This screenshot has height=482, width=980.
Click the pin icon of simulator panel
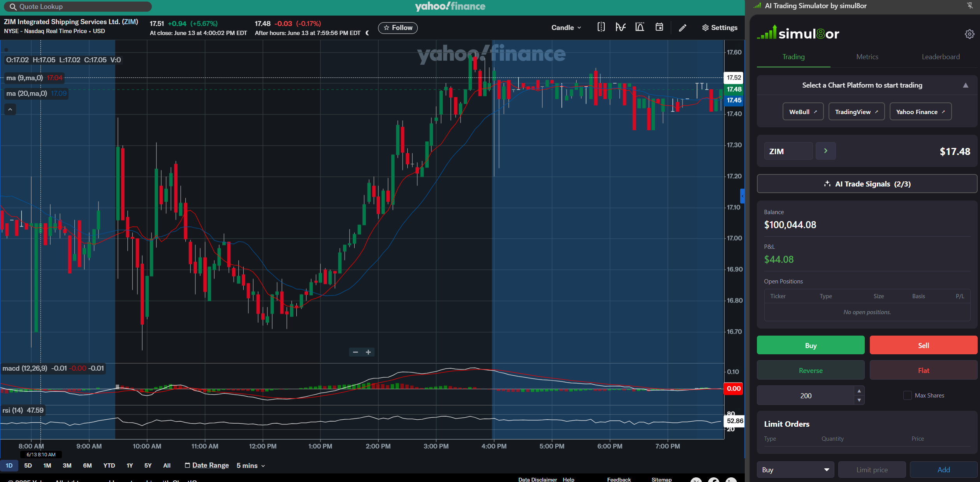(970, 5)
